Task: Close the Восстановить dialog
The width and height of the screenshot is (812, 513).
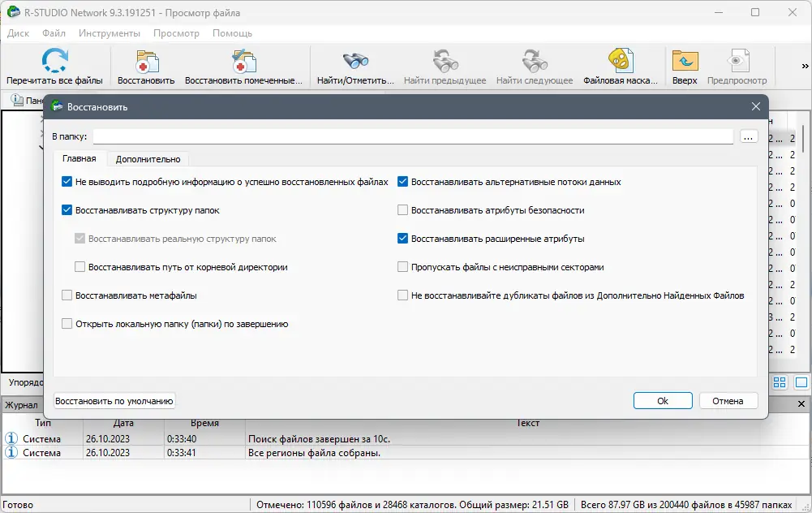Action: click(x=756, y=106)
